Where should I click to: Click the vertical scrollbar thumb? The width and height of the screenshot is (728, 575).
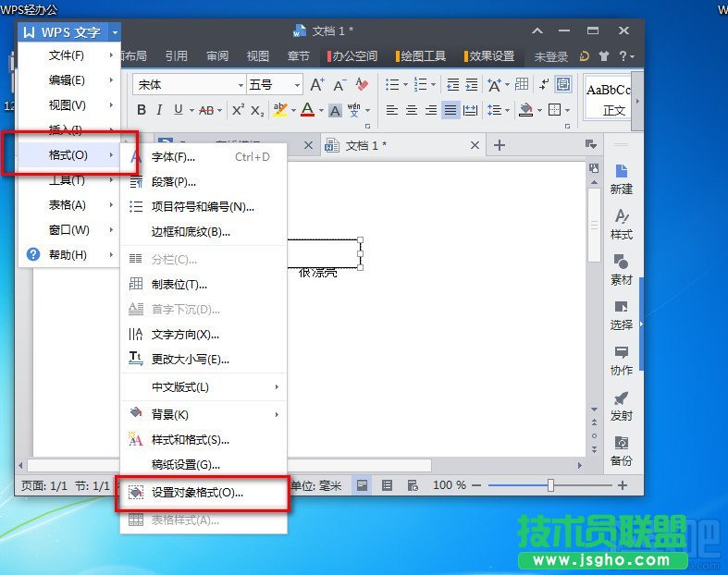pyautogui.click(x=594, y=226)
